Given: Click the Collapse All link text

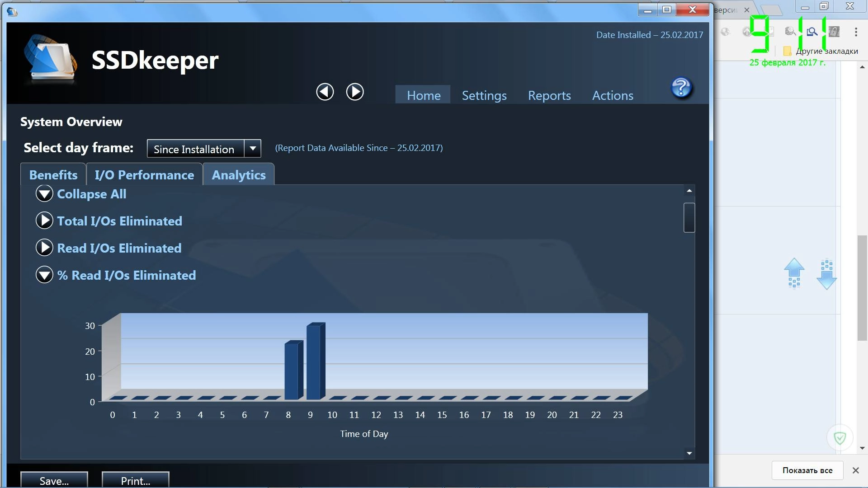Looking at the screenshot, I should [92, 194].
